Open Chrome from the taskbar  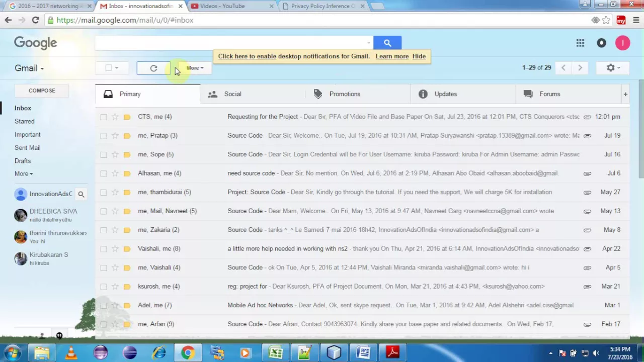pyautogui.click(x=188, y=352)
